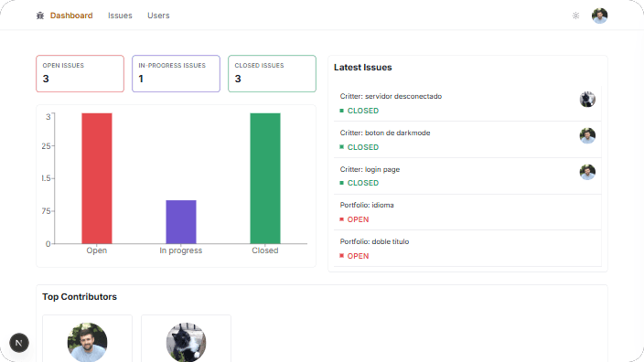This screenshot has height=362, width=644.
Task: Open the user avatar menu in navbar
Action: click(599, 16)
